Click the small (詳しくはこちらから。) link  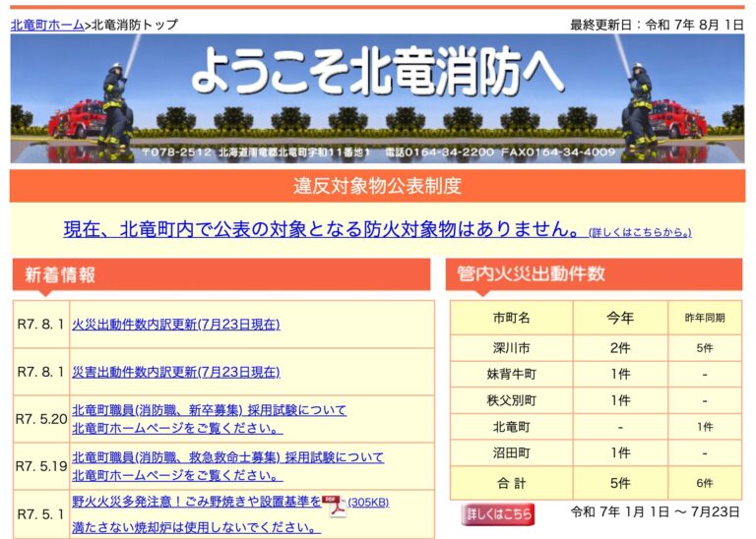click(x=640, y=233)
